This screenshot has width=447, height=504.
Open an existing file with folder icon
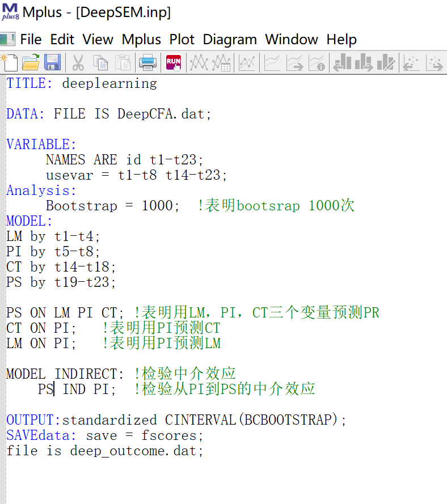click(31, 62)
